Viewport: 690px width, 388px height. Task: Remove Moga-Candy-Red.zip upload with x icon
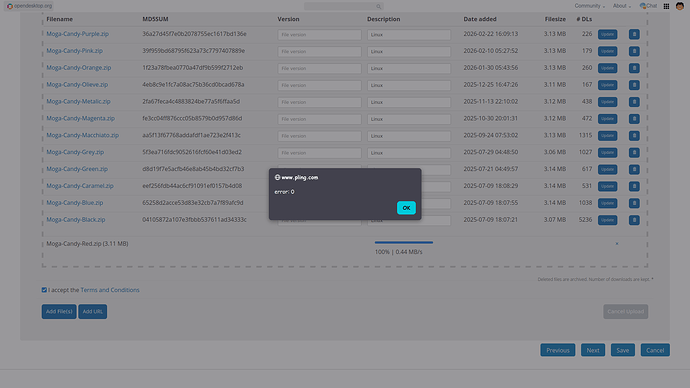[x=617, y=243]
